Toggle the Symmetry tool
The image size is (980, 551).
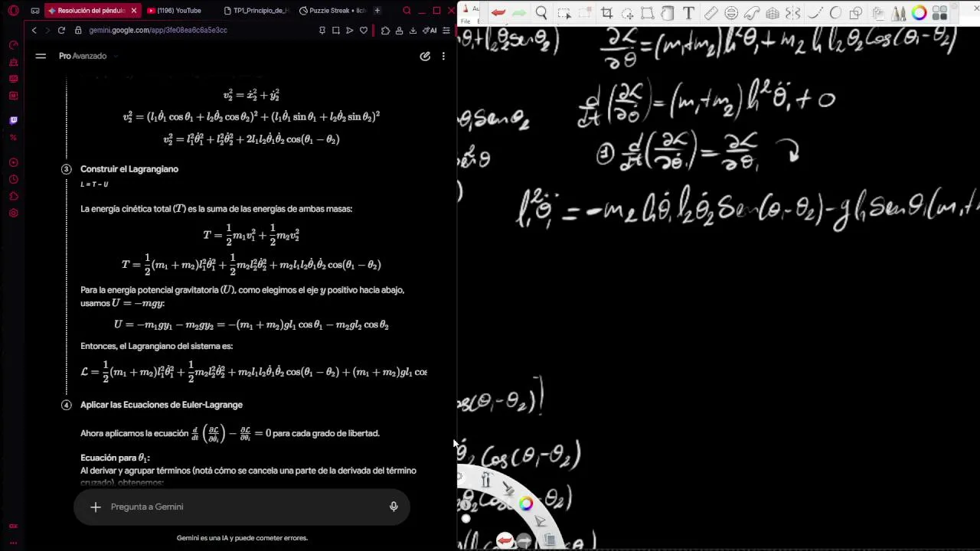click(792, 13)
